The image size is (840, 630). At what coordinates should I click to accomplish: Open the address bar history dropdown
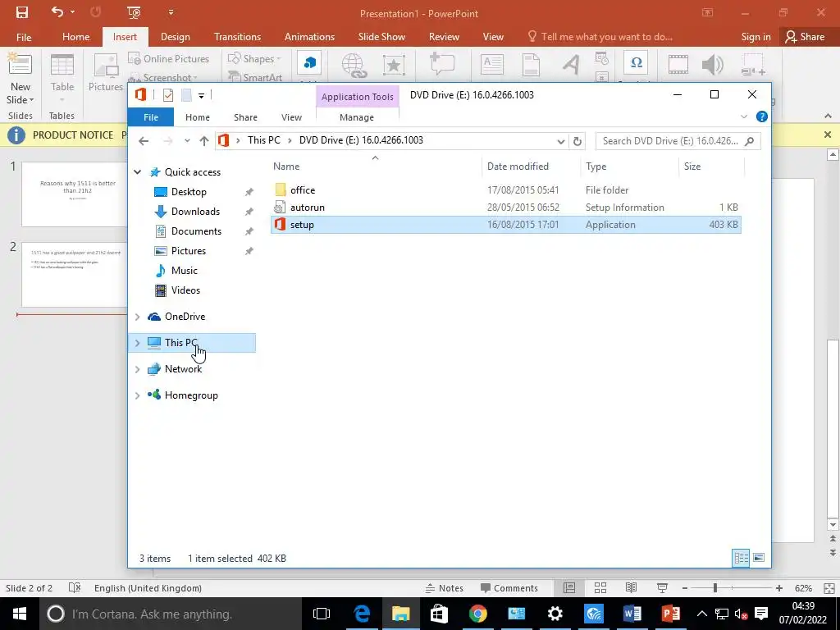560,141
